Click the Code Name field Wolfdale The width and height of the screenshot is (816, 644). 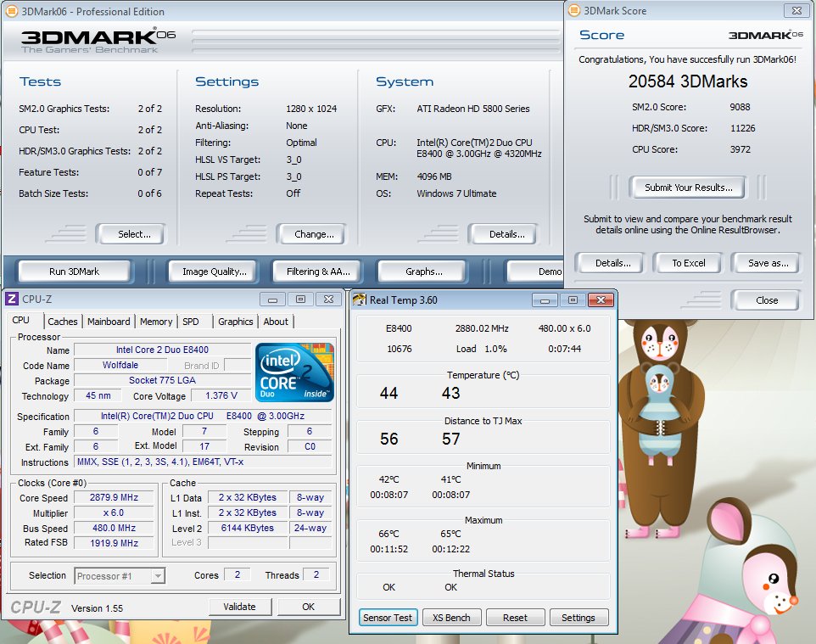tap(120, 365)
